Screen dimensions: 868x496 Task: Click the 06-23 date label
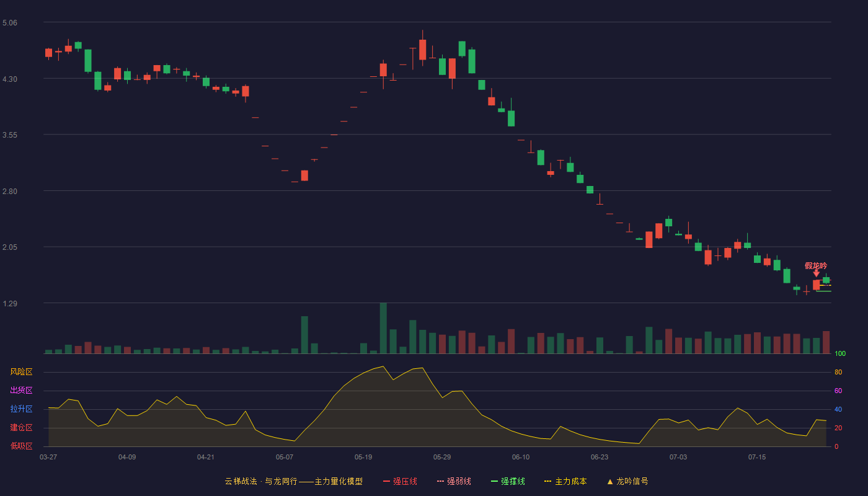[x=600, y=457]
